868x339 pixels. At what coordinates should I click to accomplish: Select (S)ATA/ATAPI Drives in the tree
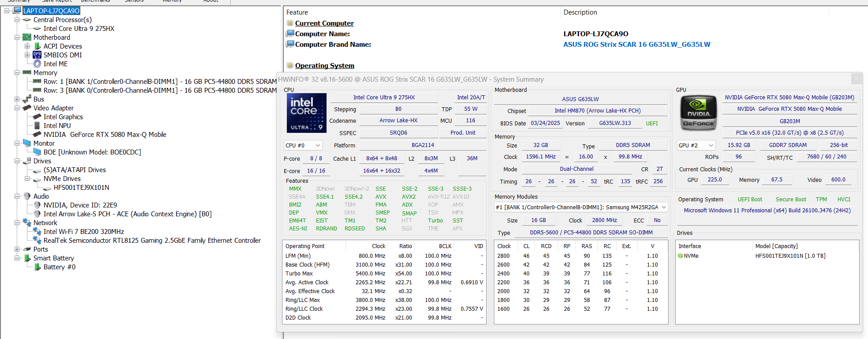point(75,170)
